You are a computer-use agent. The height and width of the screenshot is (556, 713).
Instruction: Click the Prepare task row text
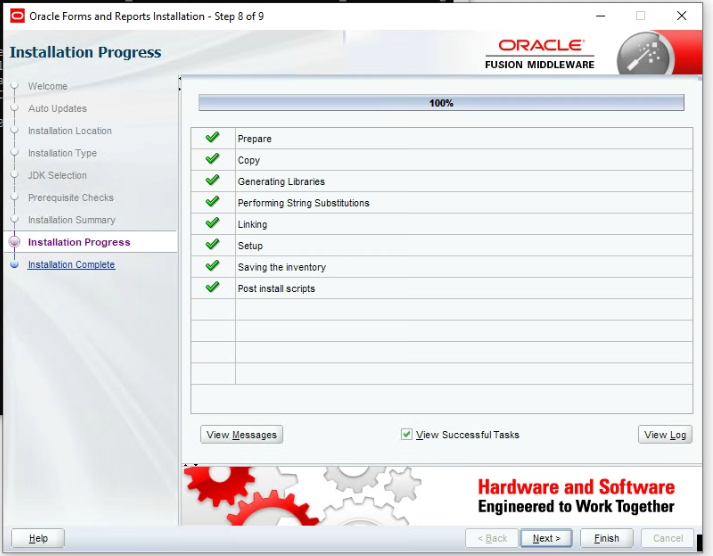click(x=254, y=139)
